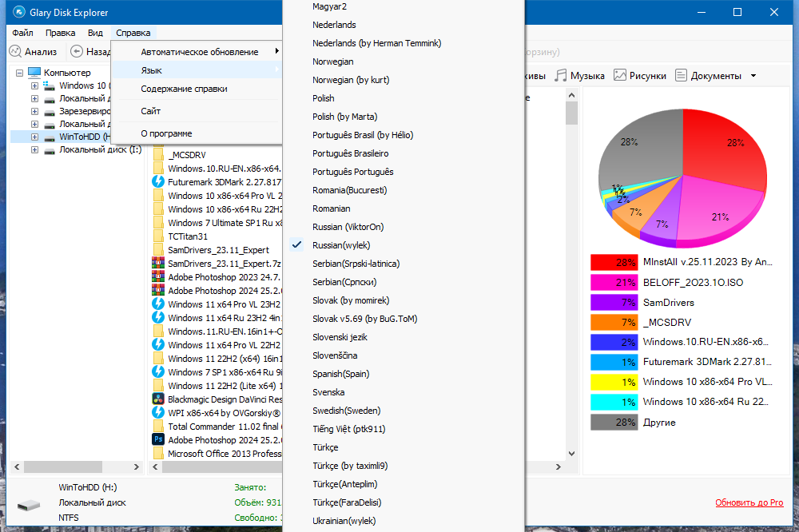The image size is (799, 532).
Task: Open the file type filter overflow dropdown
Action: [x=753, y=76]
